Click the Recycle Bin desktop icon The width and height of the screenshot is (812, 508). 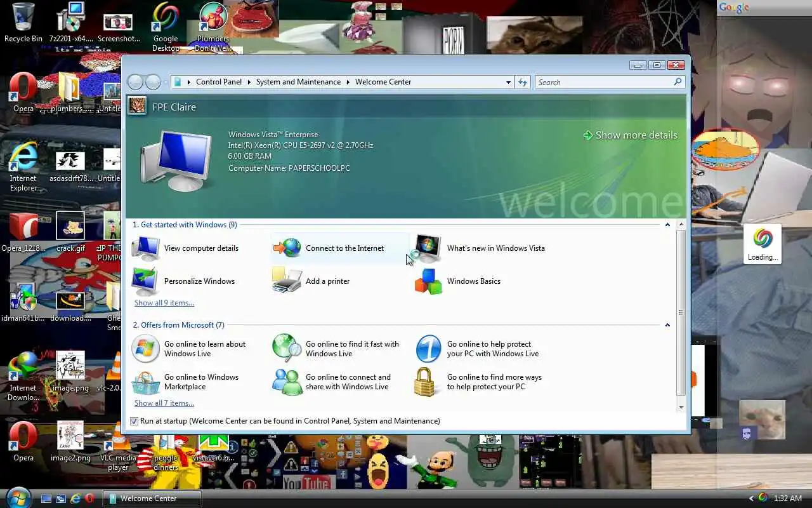point(23,23)
